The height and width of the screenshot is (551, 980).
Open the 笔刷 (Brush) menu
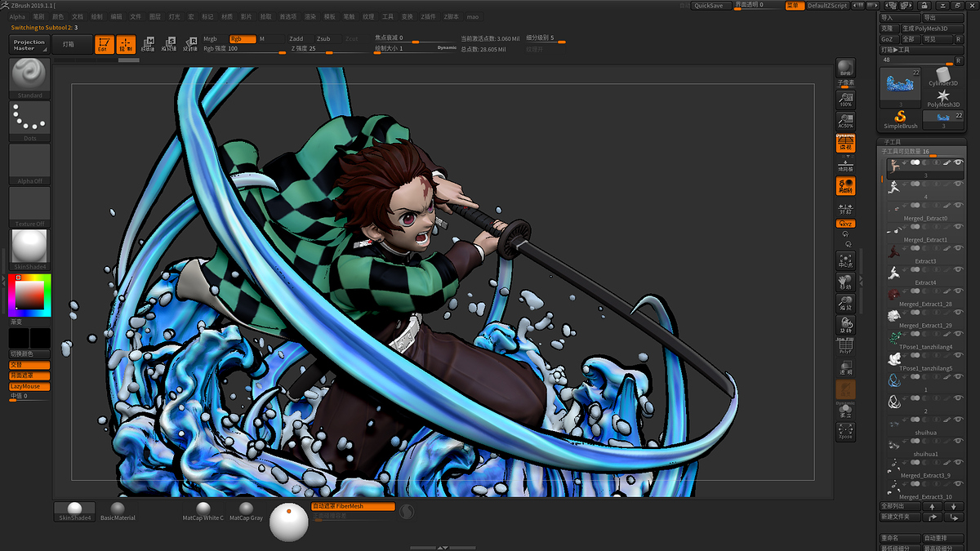click(38, 16)
